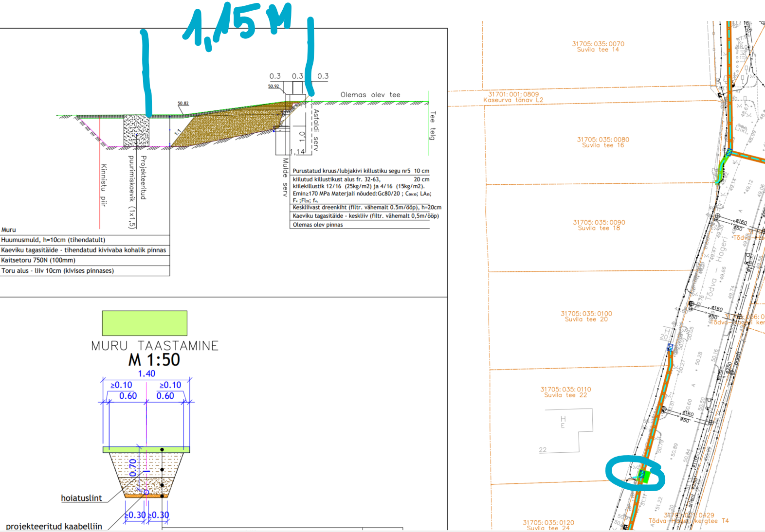Click the blue hatched square symbol near house 20
The width and height of the screenshot is (765, 532).
670,347
